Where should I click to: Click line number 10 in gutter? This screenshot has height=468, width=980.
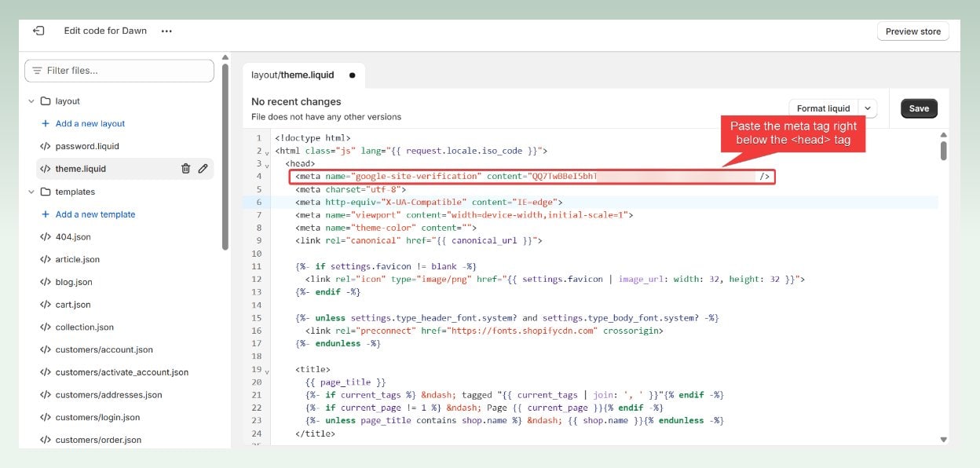click(x=256, y=254)
